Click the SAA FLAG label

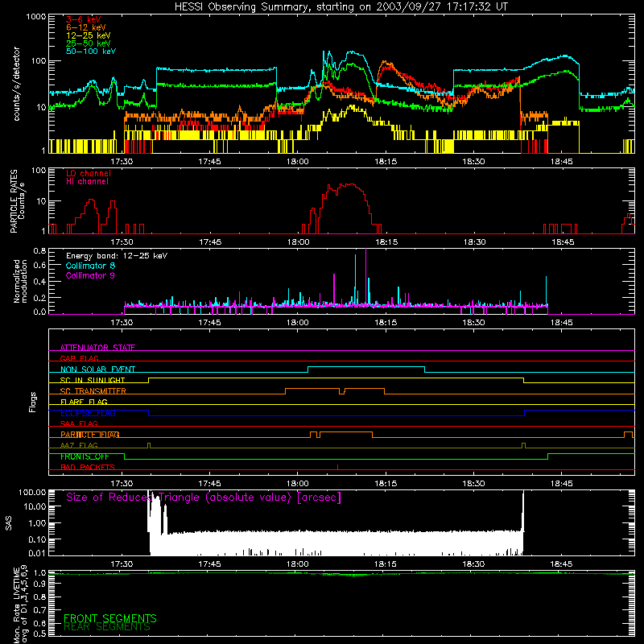(x=79, y=423)
